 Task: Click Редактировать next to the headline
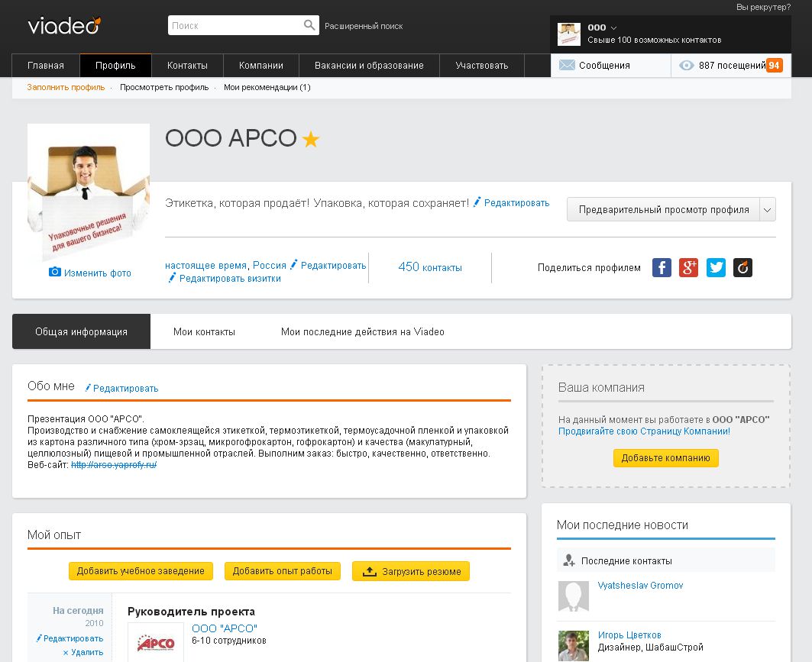click(x=517, y=203)
